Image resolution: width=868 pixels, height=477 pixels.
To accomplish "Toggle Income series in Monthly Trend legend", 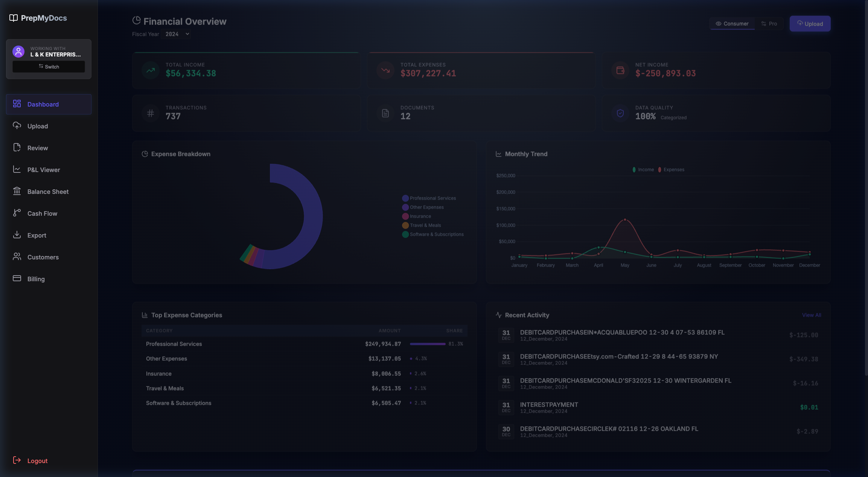I will click(643, 169).
